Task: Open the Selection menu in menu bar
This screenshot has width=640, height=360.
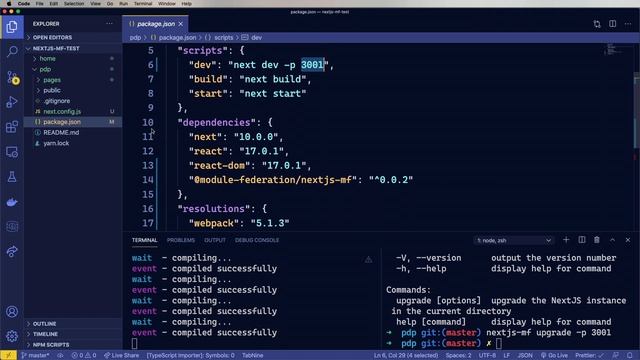Action: pos(74,4)
